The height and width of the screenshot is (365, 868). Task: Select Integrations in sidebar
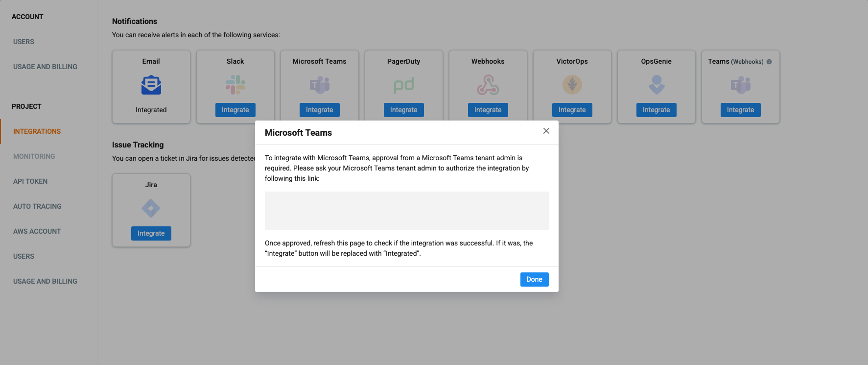(37, 131)
